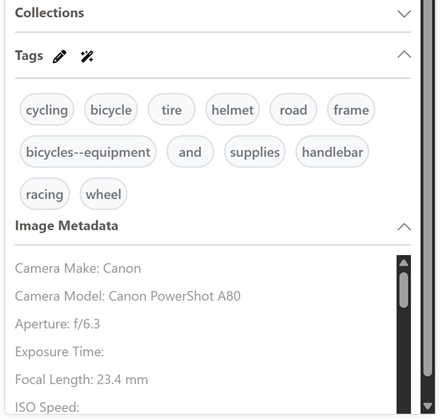The image size is (445, 420).
Task: Expand the Collections section
Action: (404, 14)
